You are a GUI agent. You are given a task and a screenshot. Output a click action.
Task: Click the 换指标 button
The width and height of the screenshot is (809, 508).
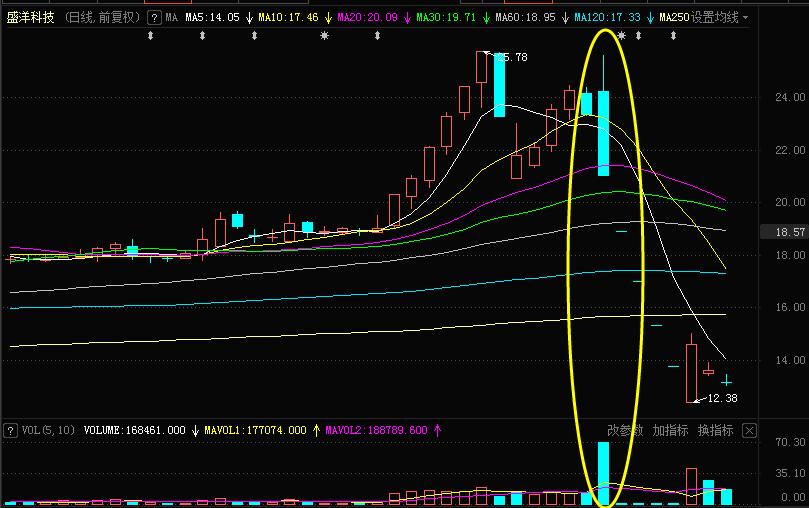[x=715, y=431]
